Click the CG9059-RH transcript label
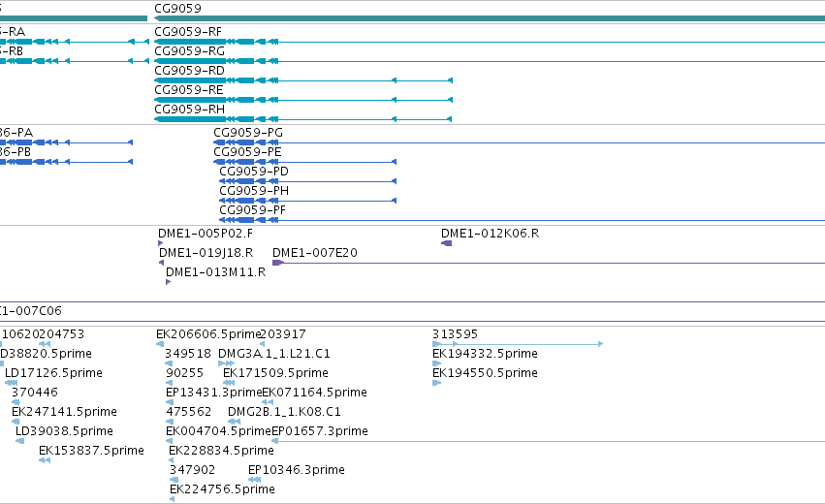This screenshot has width=825, height=504. tap(189, 110)
